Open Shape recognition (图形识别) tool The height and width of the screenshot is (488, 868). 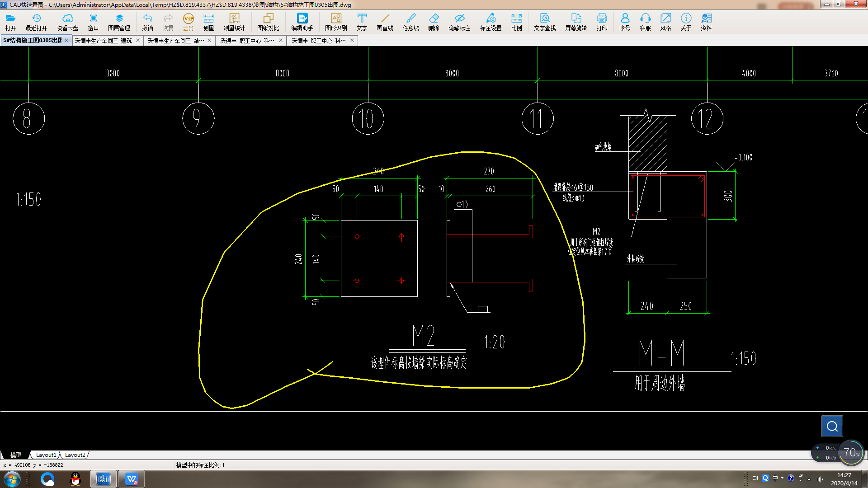coord(336,22)
